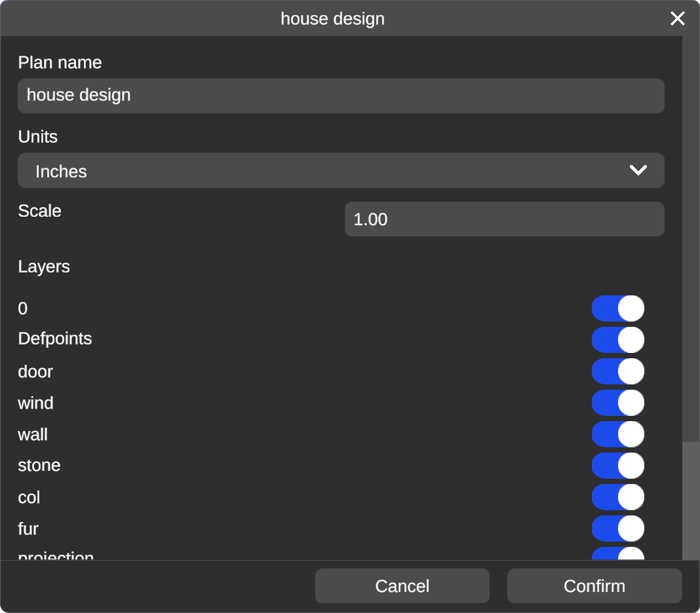
Task: Toggle the col layer visibility
Action: (x=617, y=497)
